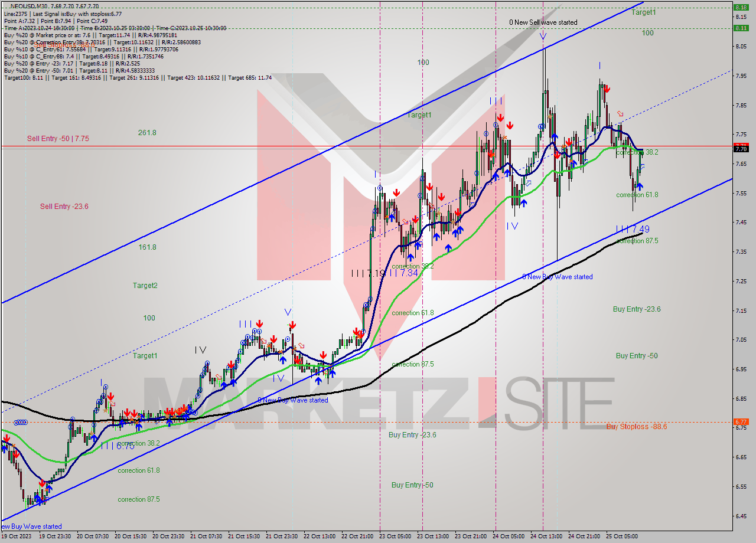
Task: Click the 7.05 price axis label
Action: click(742, 340)
